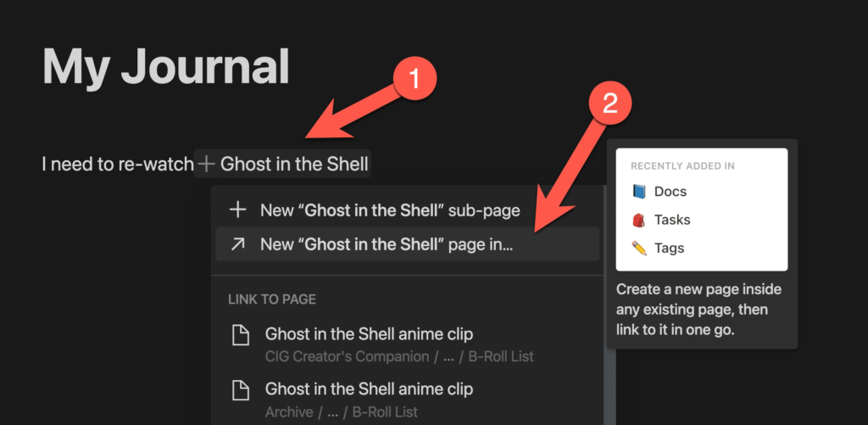Click the page icon of the CIG Creator's Companion result
The image size is (868, 425).
click(x=242, y=336)
